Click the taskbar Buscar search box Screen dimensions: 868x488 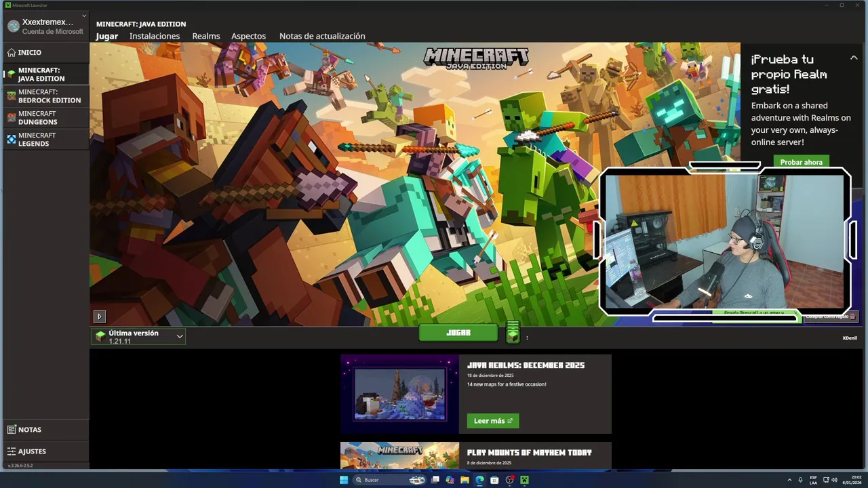pyautogui.click(x=391, y=480)
